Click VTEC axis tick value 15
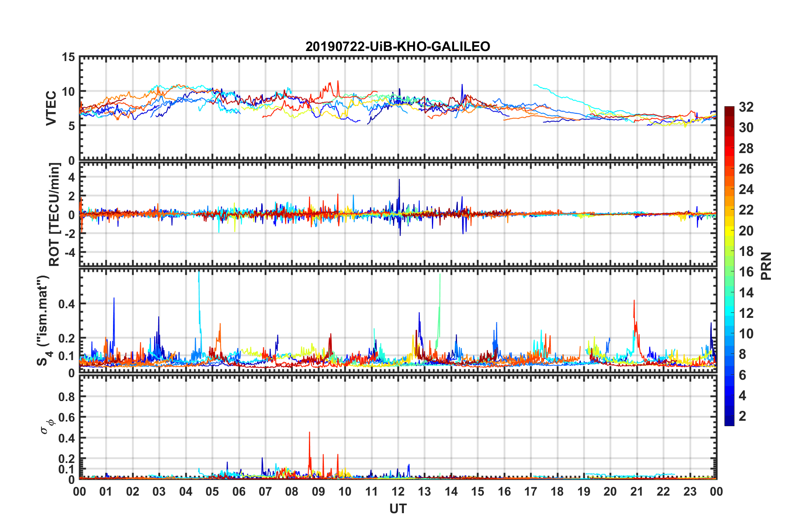Image resolution: width=796 pixels, height=532 pixels. (x=68, y=57)
